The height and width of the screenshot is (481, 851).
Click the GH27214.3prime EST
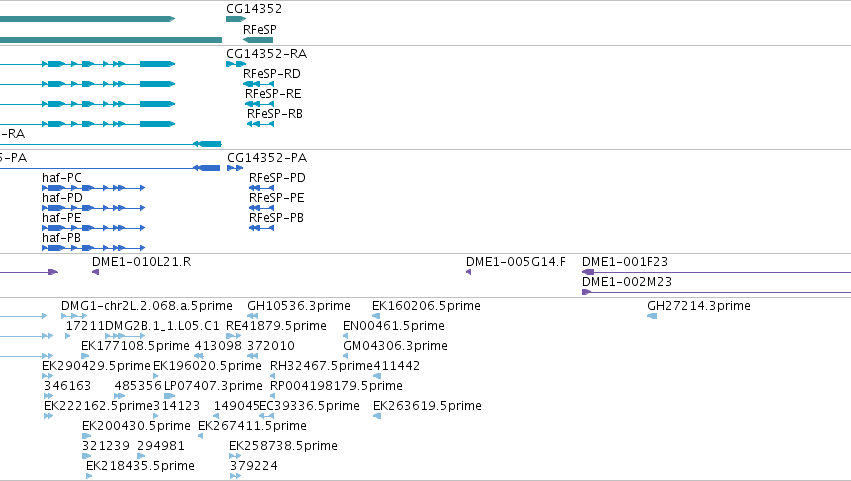pyautogui.click(x=652, y=316)
